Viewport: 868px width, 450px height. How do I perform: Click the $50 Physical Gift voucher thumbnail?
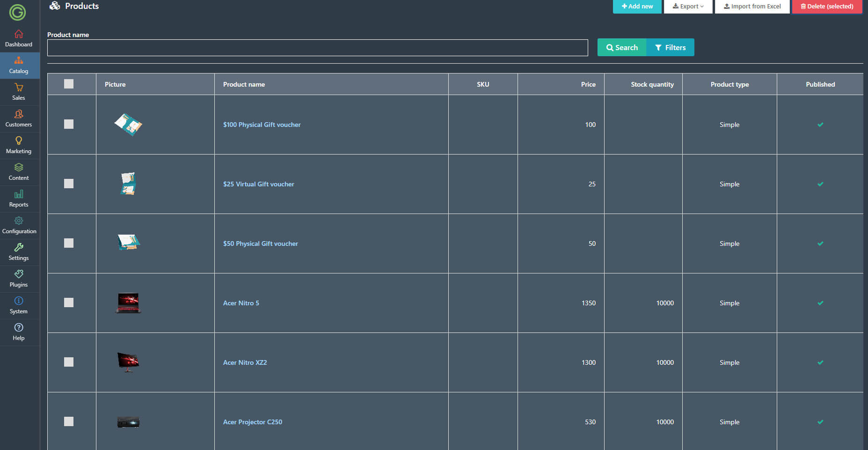click(128, 242)
